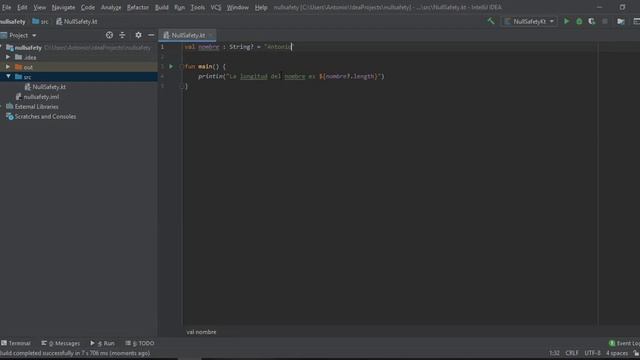Open the Help menu

click(x=260, y=7)
